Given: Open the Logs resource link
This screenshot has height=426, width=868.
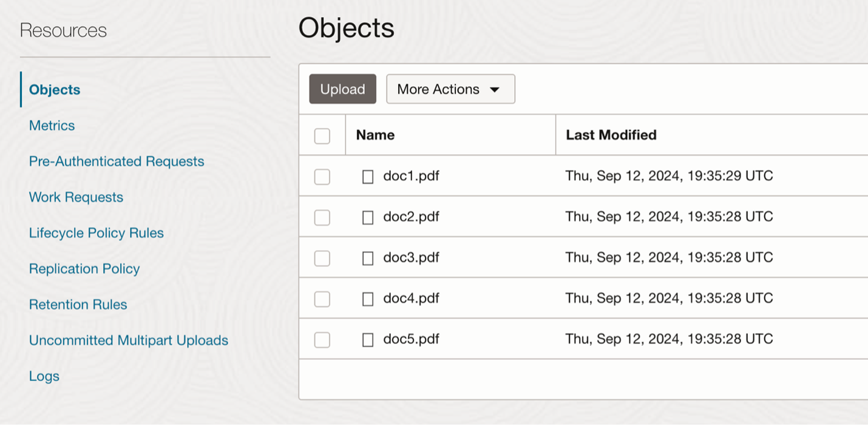Looking at the screenshot, I should tap(44, 376).
